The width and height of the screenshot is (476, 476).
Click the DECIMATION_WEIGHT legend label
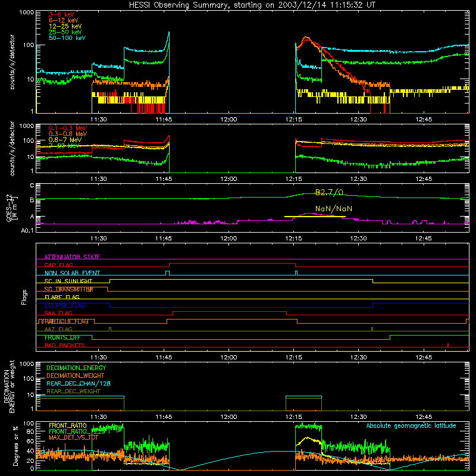(76, 376)
